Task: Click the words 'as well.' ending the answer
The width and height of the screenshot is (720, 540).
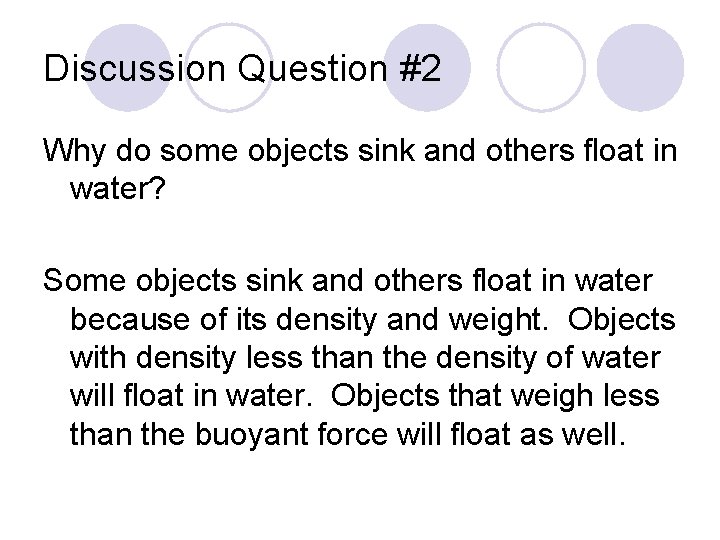Action: [573, 434]
